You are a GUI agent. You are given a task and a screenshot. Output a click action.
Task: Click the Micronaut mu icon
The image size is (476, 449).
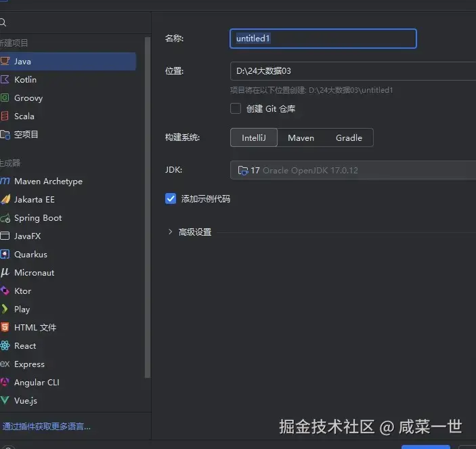(5, 272)
